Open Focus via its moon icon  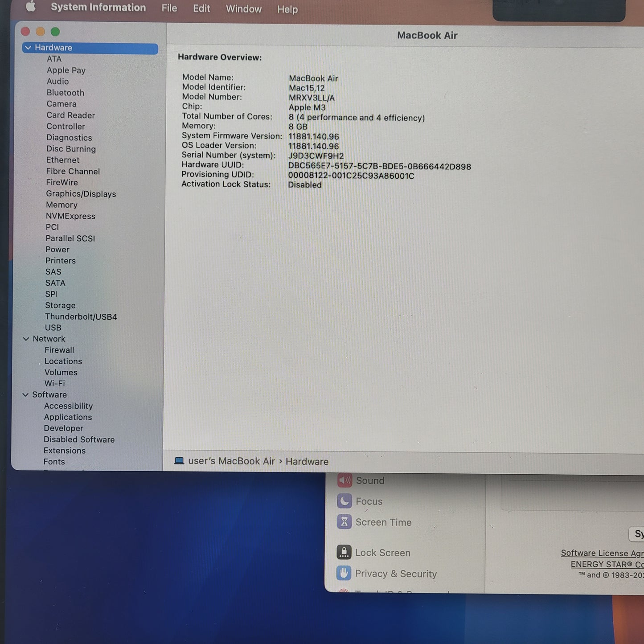345,501
